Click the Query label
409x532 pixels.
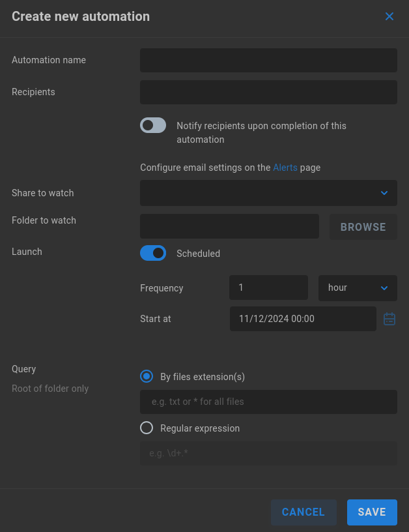click(23, 369)
